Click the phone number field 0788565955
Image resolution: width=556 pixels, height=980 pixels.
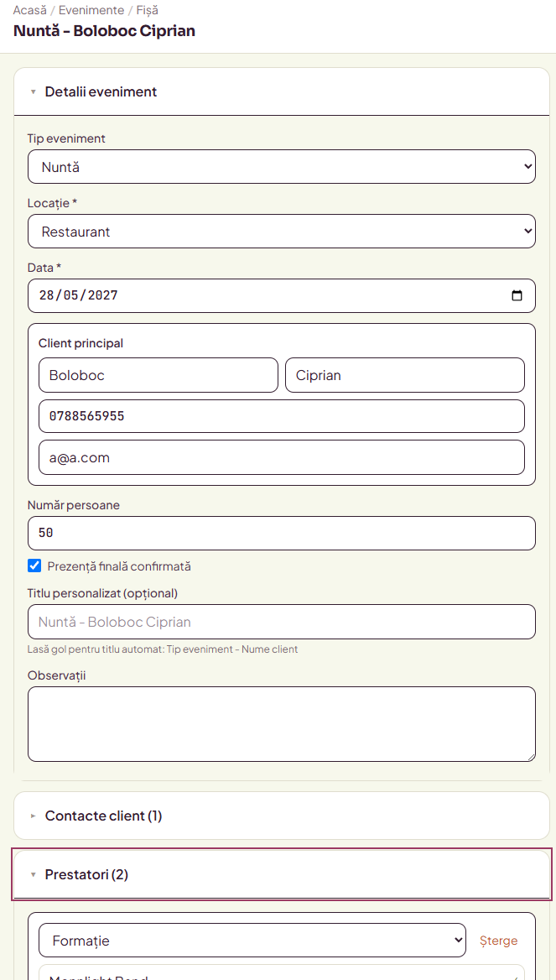[282, 416]
